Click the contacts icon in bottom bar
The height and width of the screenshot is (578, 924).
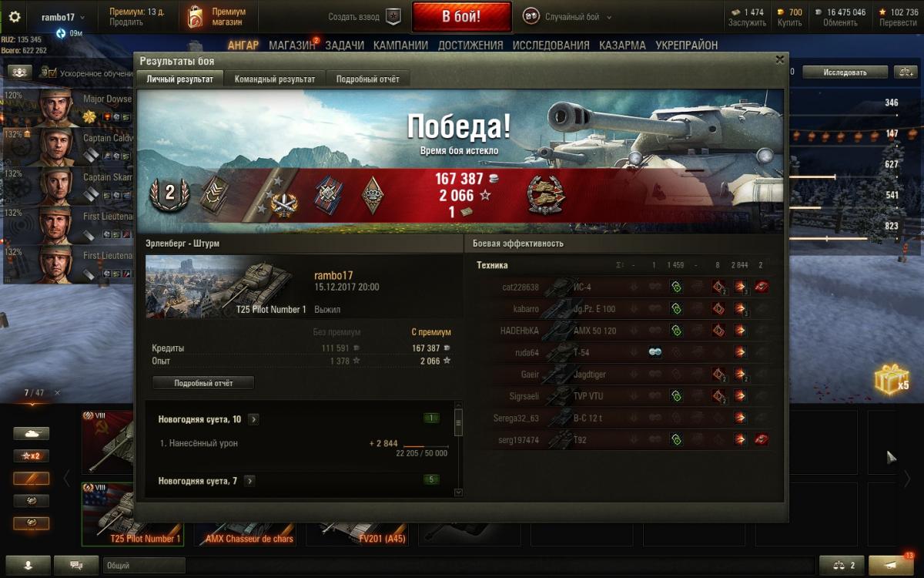coord(28,565)
